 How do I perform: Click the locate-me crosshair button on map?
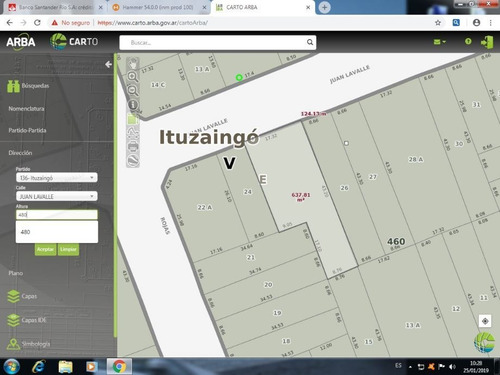click(x=485, y=321)
